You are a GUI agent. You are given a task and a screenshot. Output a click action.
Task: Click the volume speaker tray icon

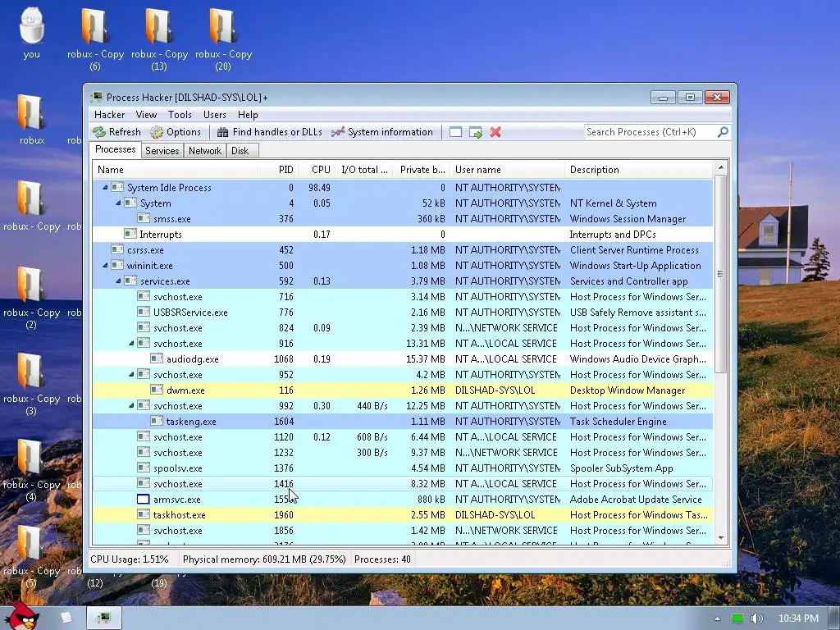pyautogui.click(x=756, y=619)
